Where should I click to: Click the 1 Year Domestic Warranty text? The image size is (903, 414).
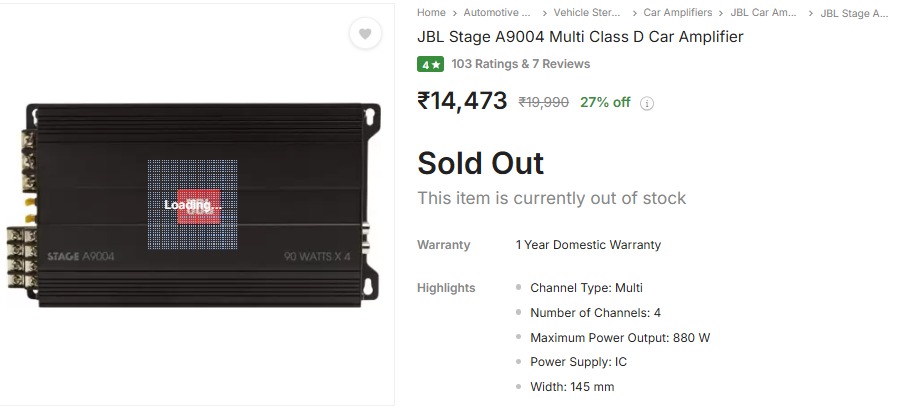point(588,245)
